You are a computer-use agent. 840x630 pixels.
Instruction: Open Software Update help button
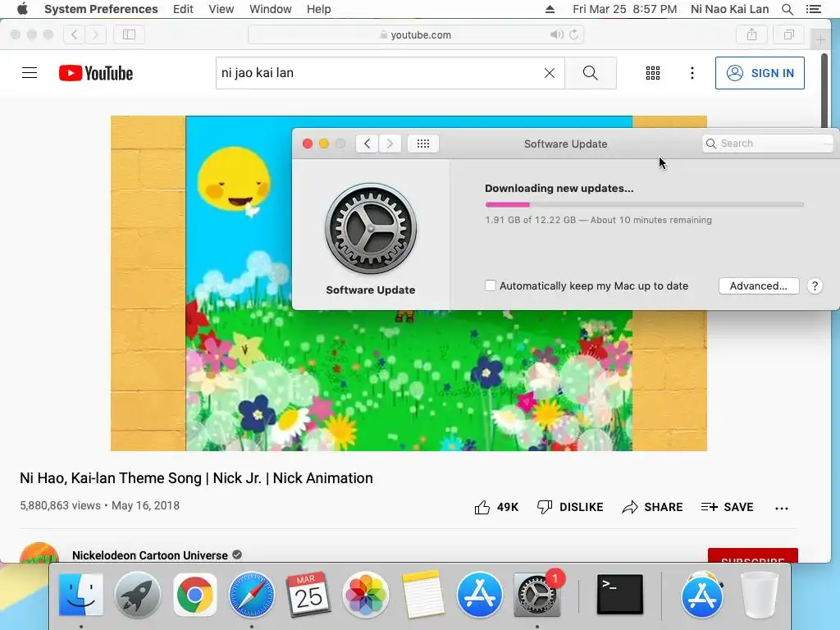pyautogui.click(x=815, y=286)
